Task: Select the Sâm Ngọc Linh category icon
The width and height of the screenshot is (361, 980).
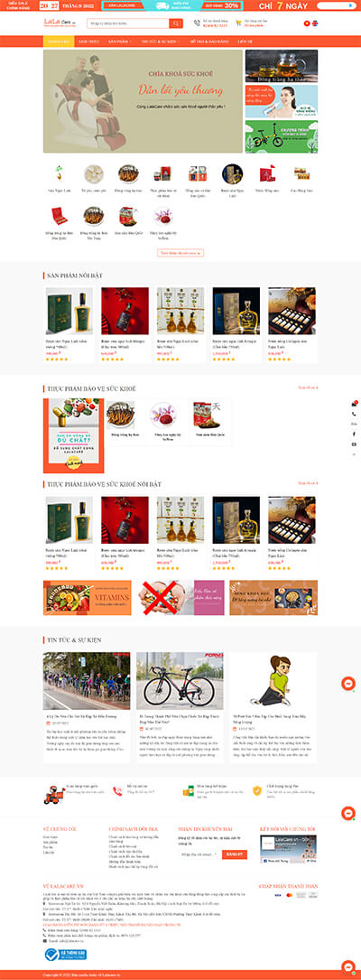Action: [60, 173]
